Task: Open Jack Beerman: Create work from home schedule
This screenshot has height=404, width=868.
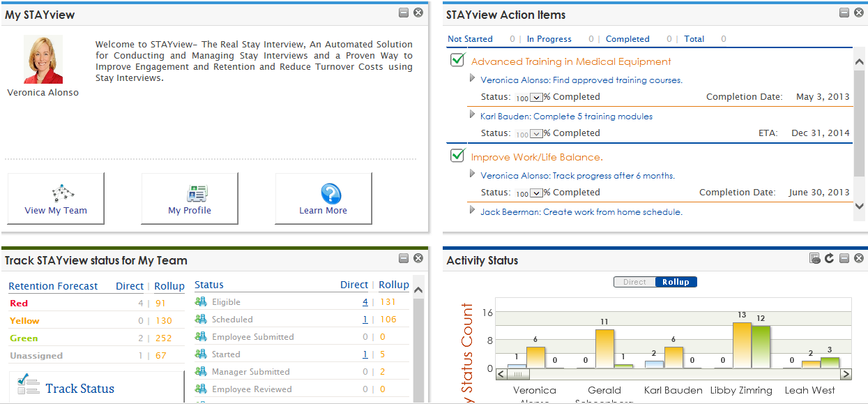Action: tap(581, 212)
